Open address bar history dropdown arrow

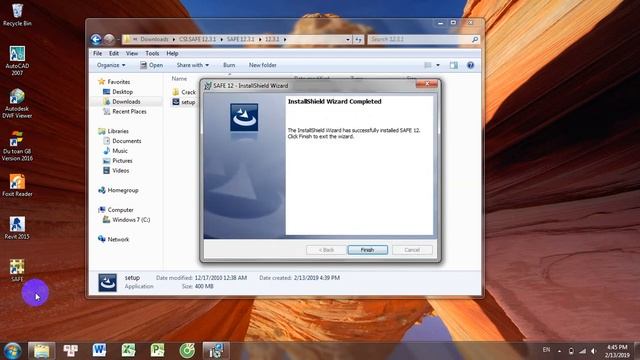click(348, 40)
